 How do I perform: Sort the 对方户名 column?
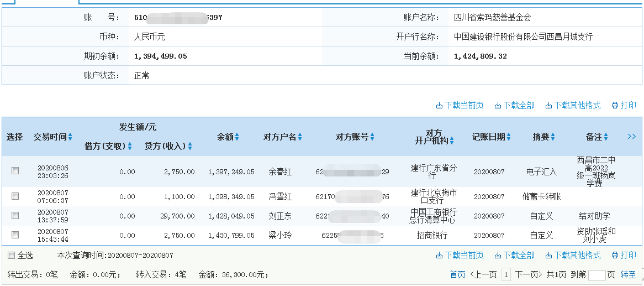click(x=300, y=137)
